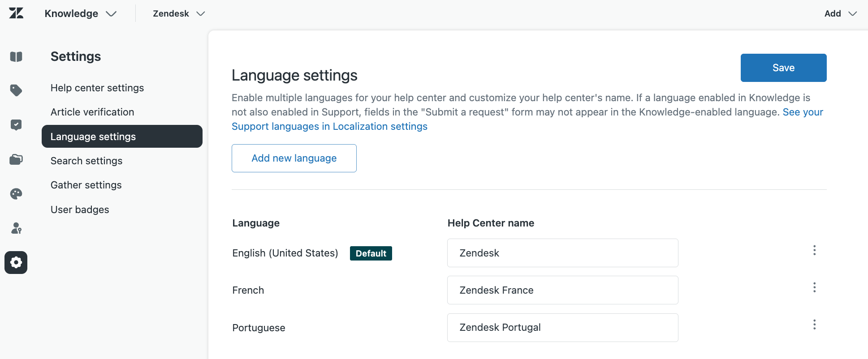The width and height of the screenshot is (868, 359).
Task: Click the French language label
Action: [x=248, y=290]
